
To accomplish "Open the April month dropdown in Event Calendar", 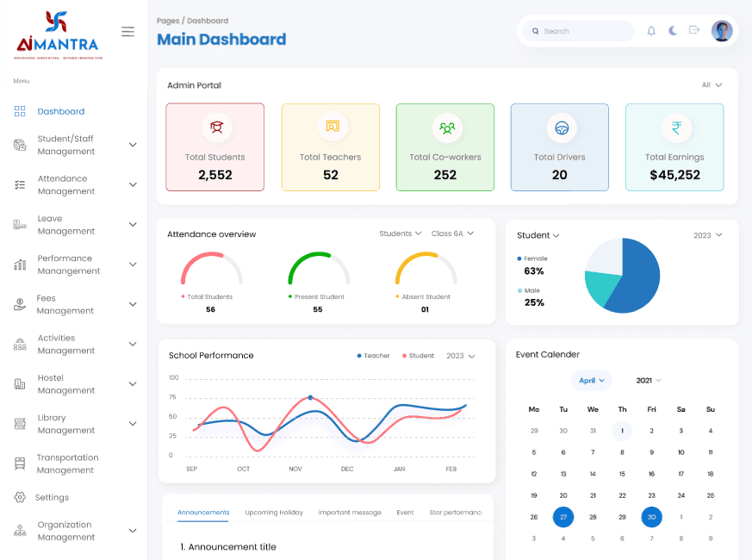I will pyautogui.click(x=591, y=380).
